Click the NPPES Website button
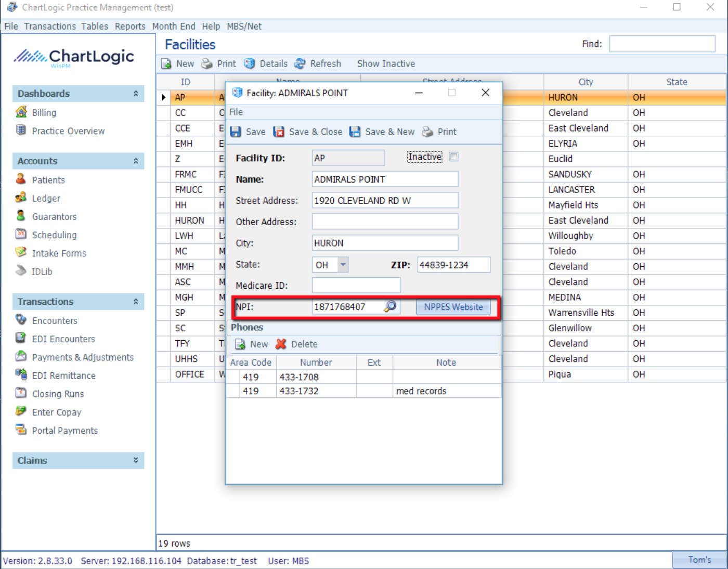Image resolution: width=728 pixels, height=569 pixels. click(453, 307)
